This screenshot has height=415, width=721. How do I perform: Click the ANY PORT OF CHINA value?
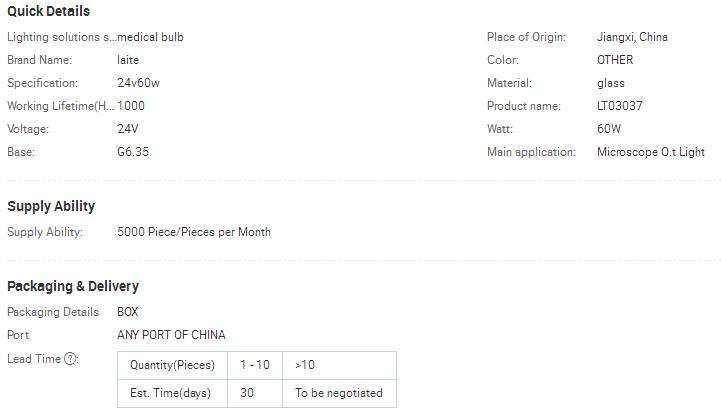[x=171, y=335]
